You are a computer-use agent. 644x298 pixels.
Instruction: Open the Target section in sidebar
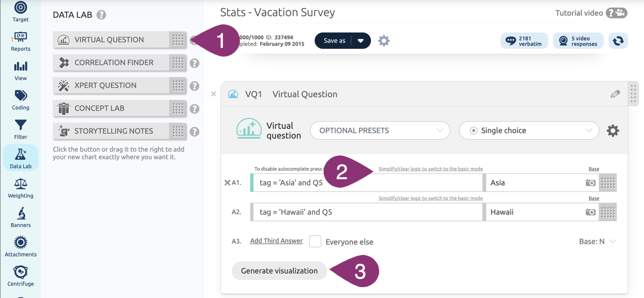click(x=21, y=12)
